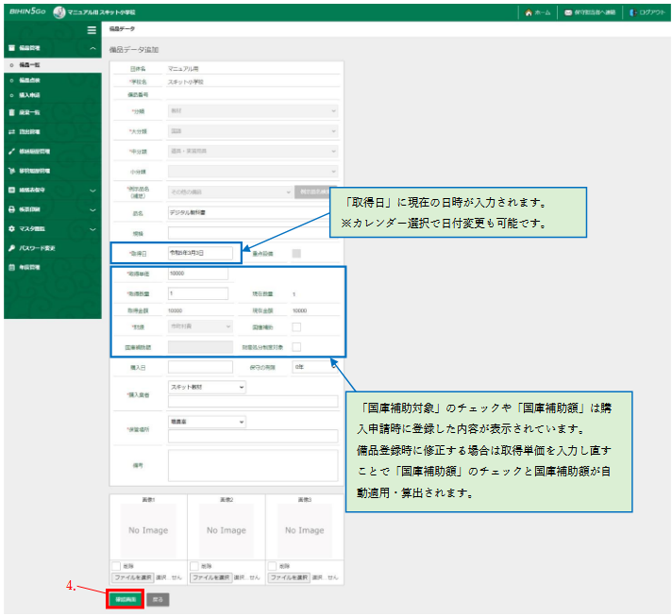Open the 購入業者 dropdown showing スキット教材

[x=207, y=387]
